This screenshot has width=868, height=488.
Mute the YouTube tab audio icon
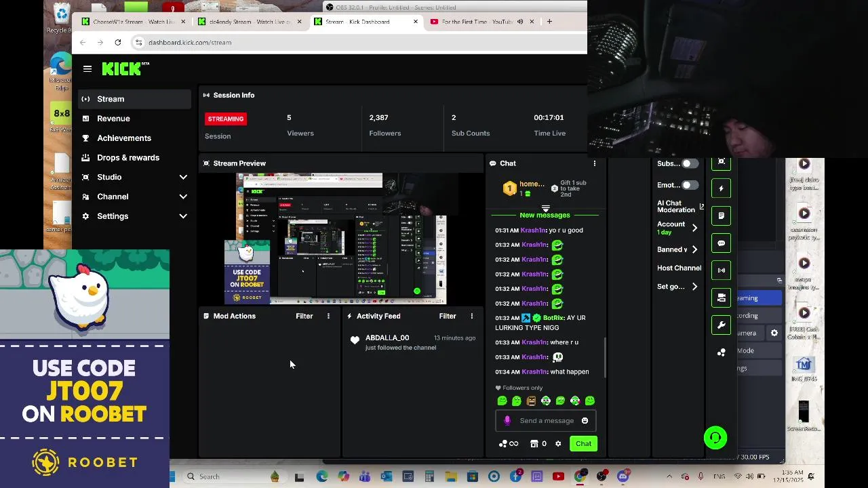pos(520,22)
